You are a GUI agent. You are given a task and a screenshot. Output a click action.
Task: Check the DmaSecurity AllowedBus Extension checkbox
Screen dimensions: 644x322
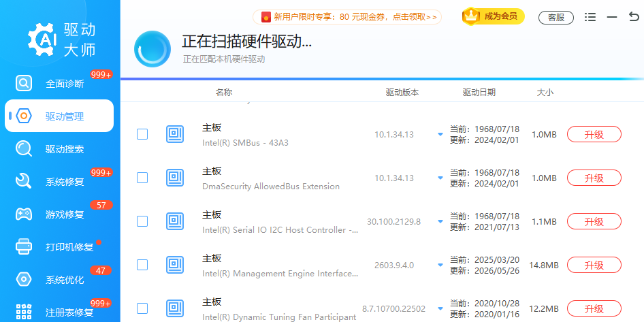tap(142, 178)
